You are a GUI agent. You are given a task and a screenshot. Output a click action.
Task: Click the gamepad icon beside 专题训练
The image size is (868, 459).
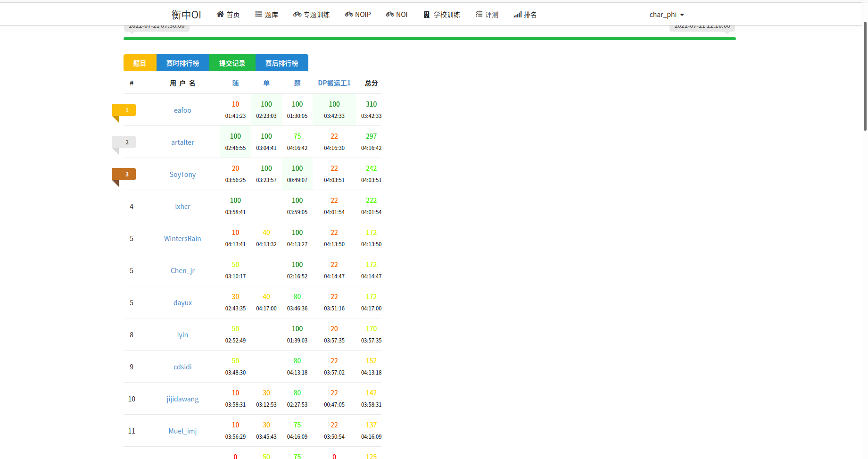[x=297, y=14]
